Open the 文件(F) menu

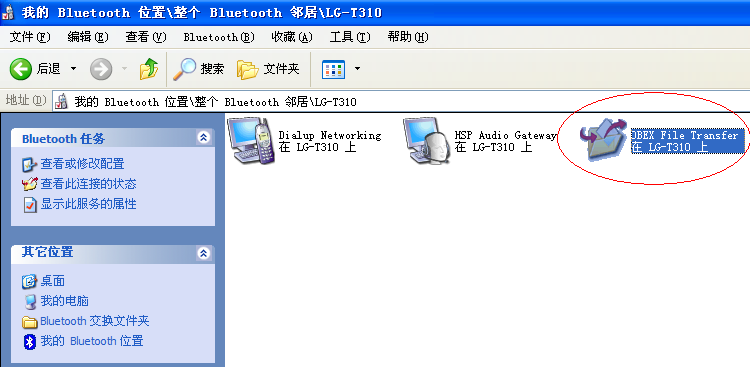coord(30,37)
